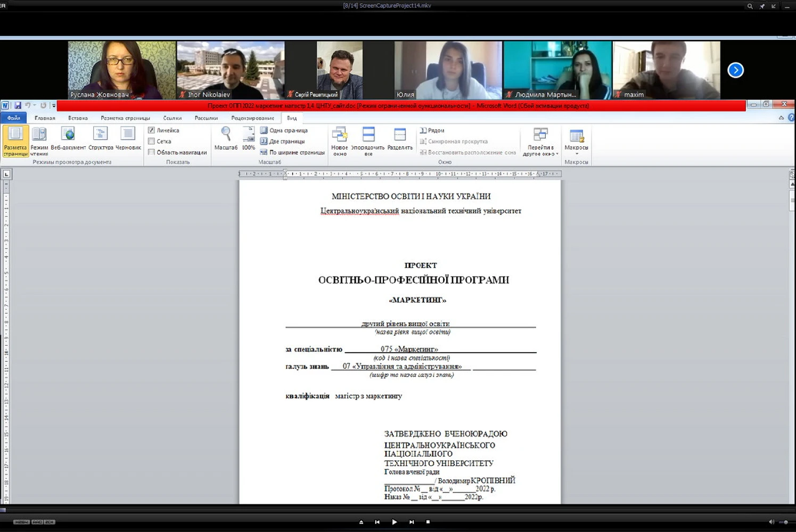Split the document window (Разделить)

pos(400,138)
